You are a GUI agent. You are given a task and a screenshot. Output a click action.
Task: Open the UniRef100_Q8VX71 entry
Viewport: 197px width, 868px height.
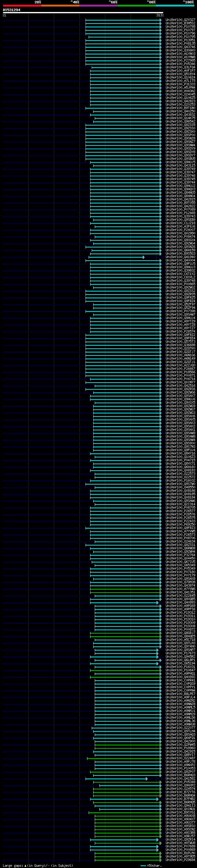coord(180,463)
